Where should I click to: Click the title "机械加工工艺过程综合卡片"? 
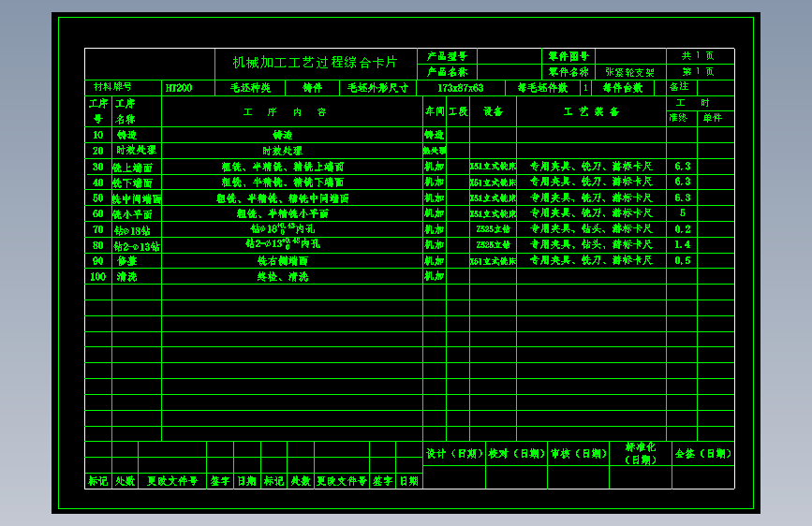coord(315,63)
